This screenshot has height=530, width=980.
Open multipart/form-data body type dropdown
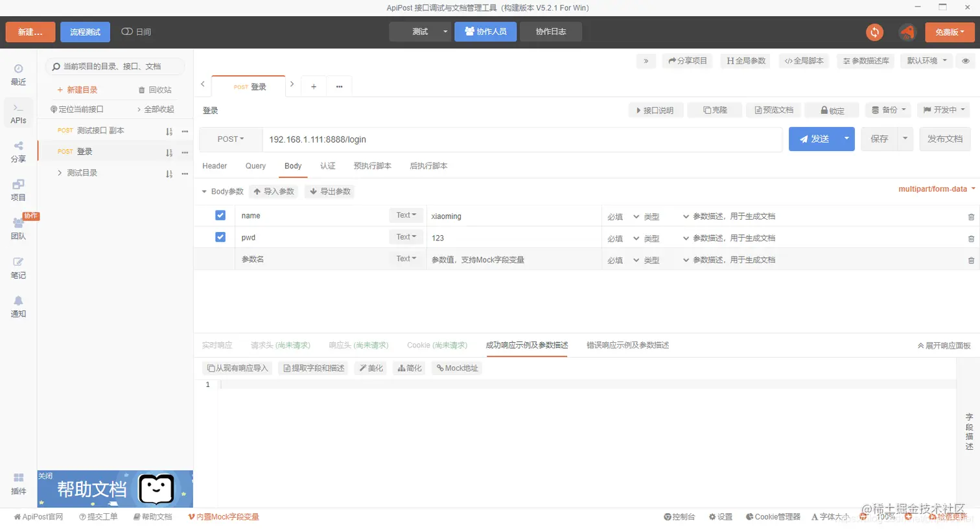point(937,189)
